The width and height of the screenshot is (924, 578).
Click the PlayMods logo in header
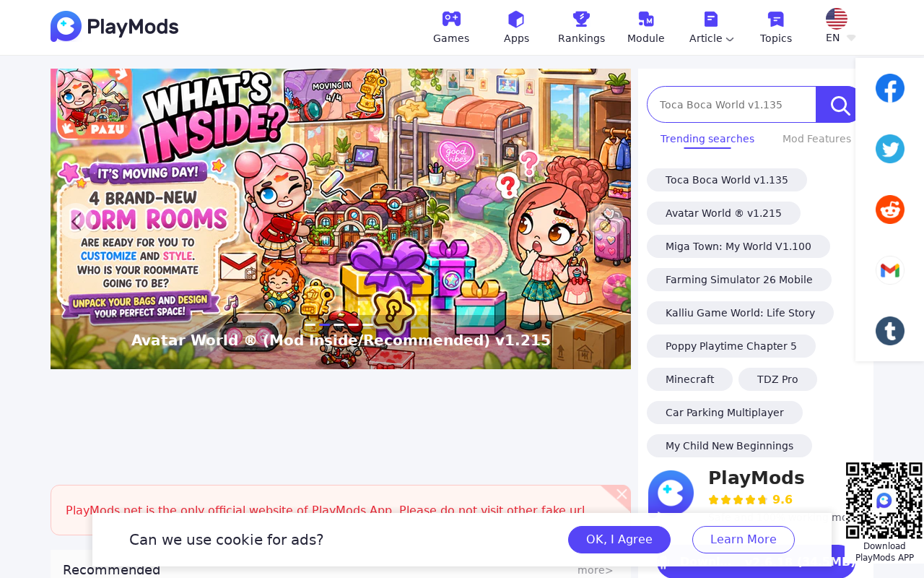[x=114, y=27]
